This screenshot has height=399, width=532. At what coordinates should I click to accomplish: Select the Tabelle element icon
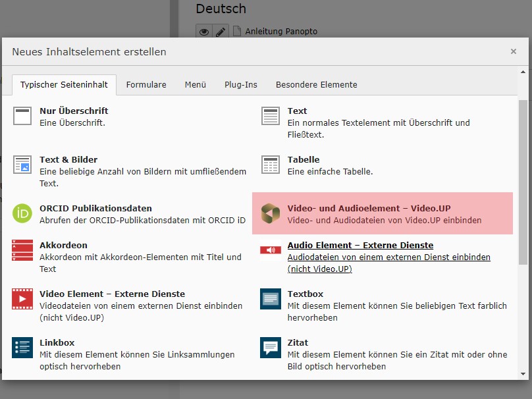pos(271,165)
